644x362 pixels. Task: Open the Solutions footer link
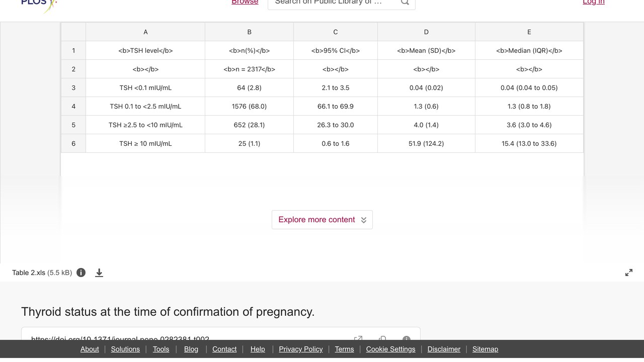[125, 349]
